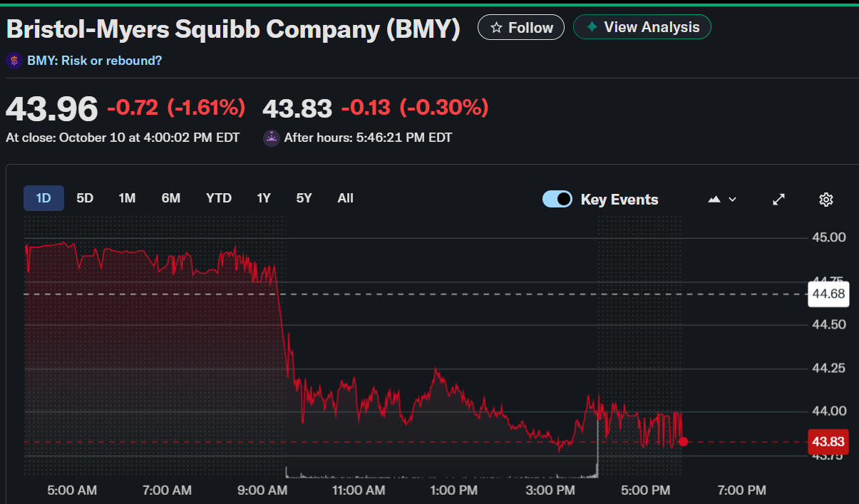This screenshot has height=504, width=859.
Task: Switch to the 5D time range
Action: pyautogui.click(x=85, y=198)
